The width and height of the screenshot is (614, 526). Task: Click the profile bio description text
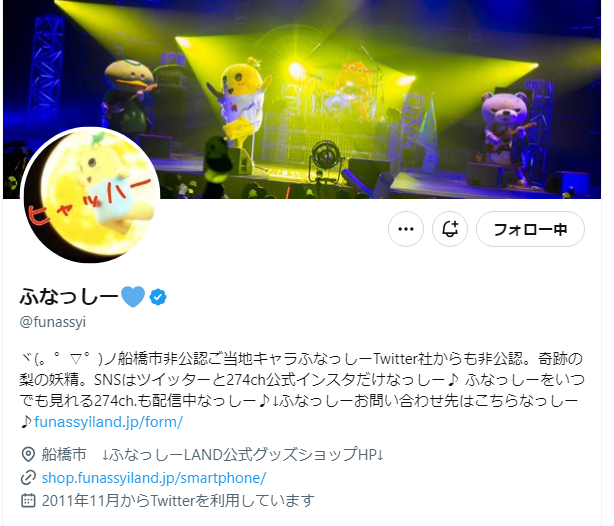point(302,390)
